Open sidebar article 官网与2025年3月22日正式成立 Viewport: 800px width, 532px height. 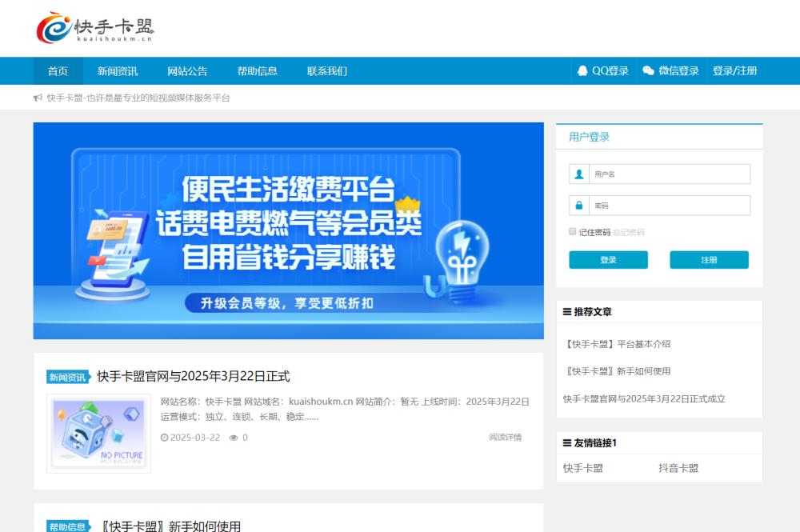tap(644, 399)
